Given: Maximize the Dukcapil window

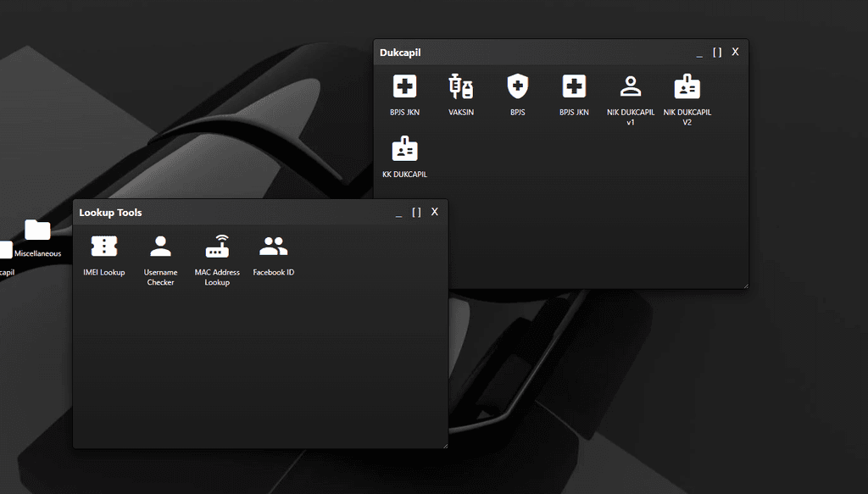Looking at the screenshot, I should [717, 52].
